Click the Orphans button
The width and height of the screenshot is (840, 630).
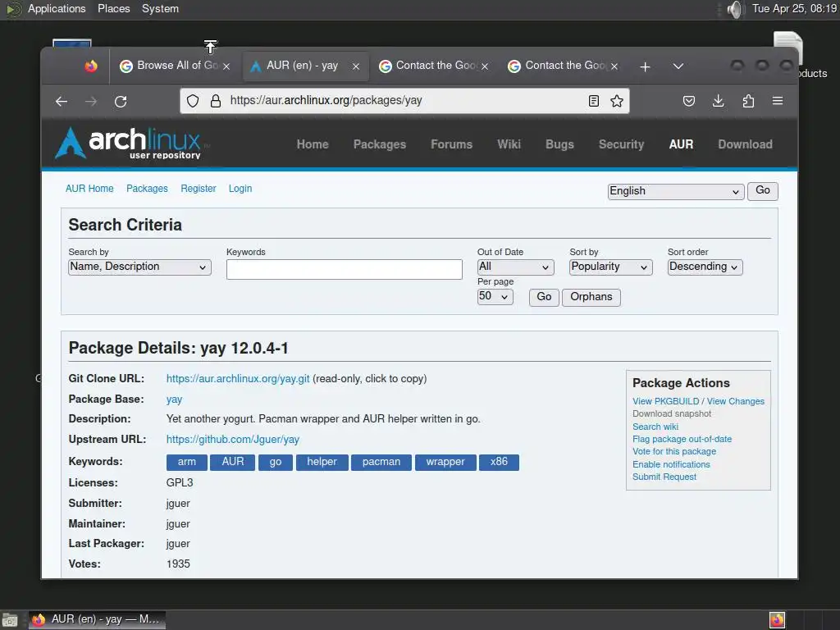pyautogui.click(x=591, y=297)
